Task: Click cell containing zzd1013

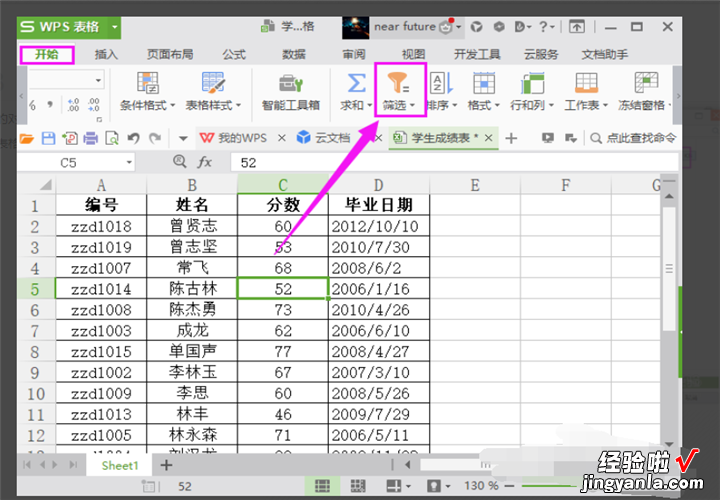Action: point(101,414)
